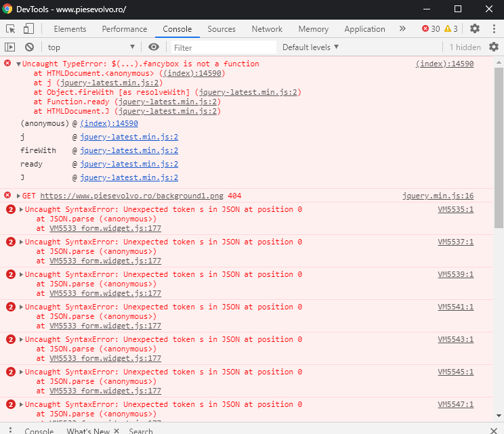Click the console Filter input field

click(222, 47)
